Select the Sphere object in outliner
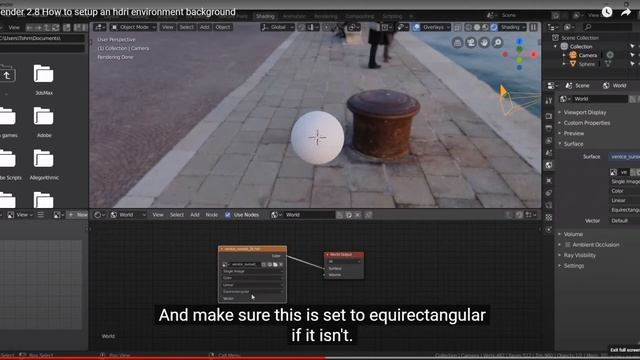 586,64
